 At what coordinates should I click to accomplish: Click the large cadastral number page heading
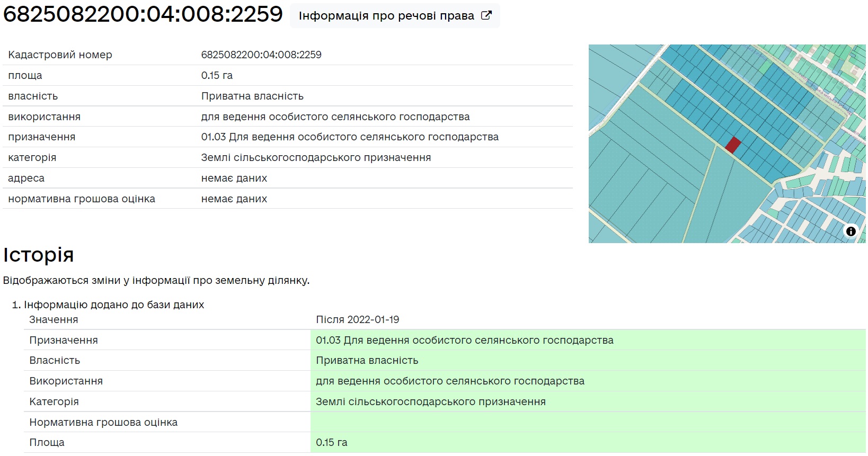pyautogui.click(x=143, y=14)
